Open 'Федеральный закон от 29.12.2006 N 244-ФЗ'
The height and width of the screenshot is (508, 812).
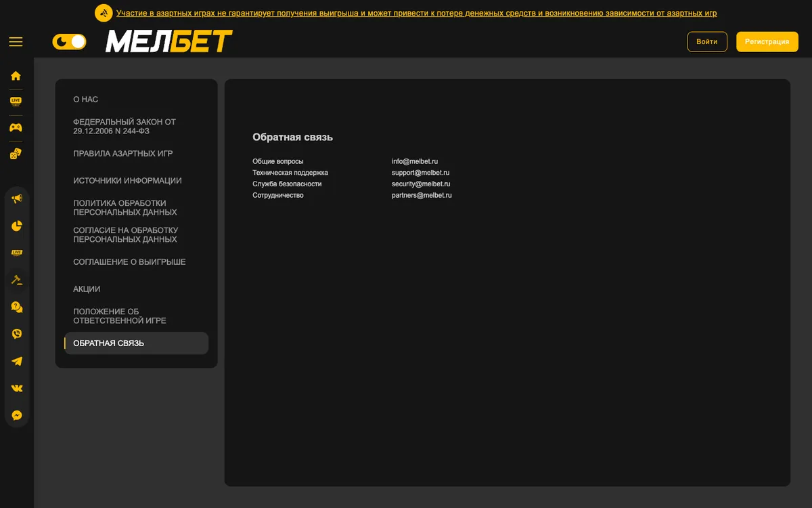tap(125, 127)
